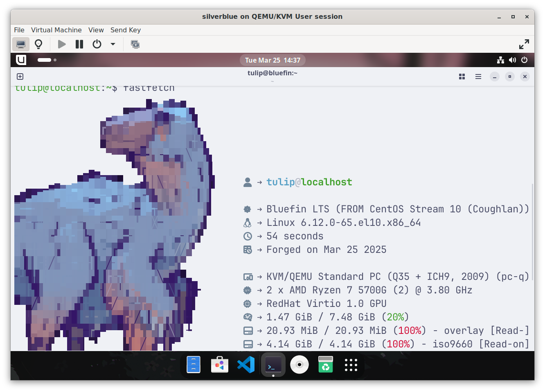This screenshot has width=545, height=392.
Task: Shut down the virtual machine
Action: pyautogui.click(x=97, y=44)
